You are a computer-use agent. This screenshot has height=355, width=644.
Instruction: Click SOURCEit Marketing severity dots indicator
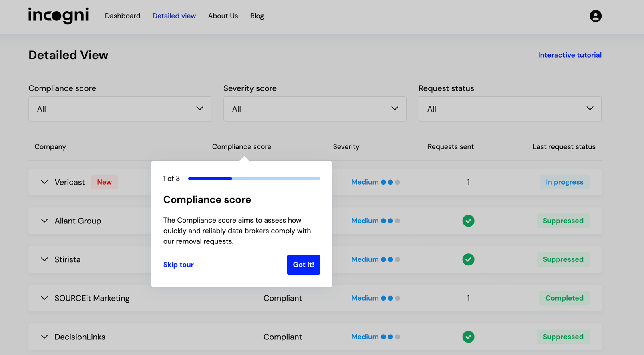(x=390, y=298)
